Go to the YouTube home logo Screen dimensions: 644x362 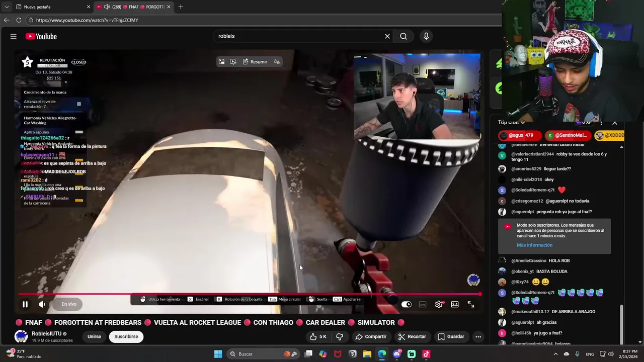(x=41, y=36)
